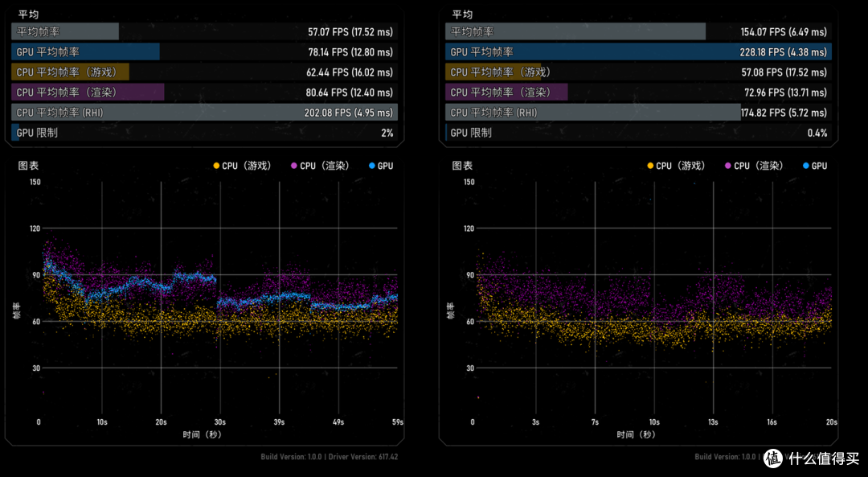The height and width of the screenshot is (477, 868).
Task: Select the 57.07 FPS (17.52 ms) average value
Action: (350, 32)
